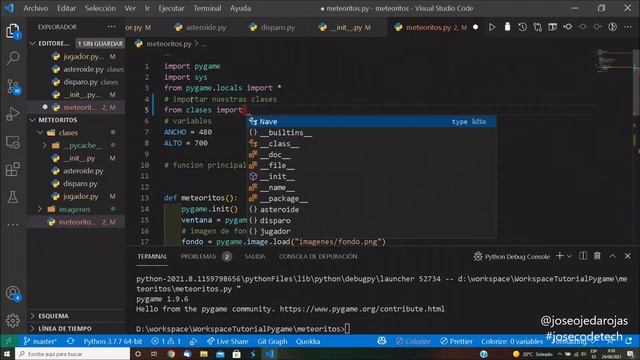Choose the jugador autocomplete suggestion
The image size is (640, 360).
click(x=371, y=231)
